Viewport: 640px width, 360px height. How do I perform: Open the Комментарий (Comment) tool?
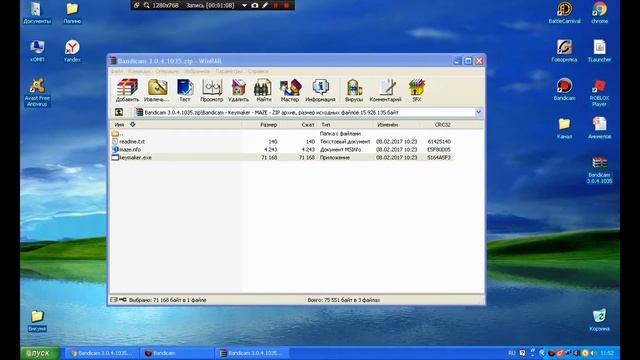tap(385, 90)
